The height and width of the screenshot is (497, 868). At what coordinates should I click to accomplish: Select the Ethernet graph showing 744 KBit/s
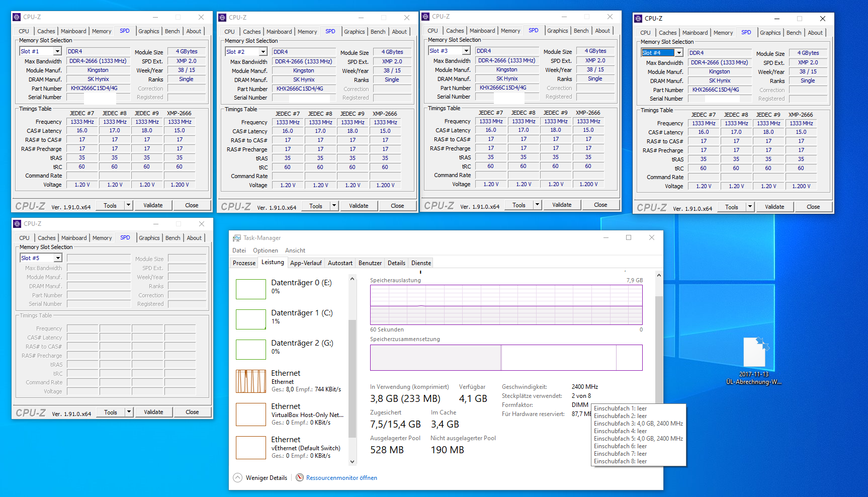[251, 381]
